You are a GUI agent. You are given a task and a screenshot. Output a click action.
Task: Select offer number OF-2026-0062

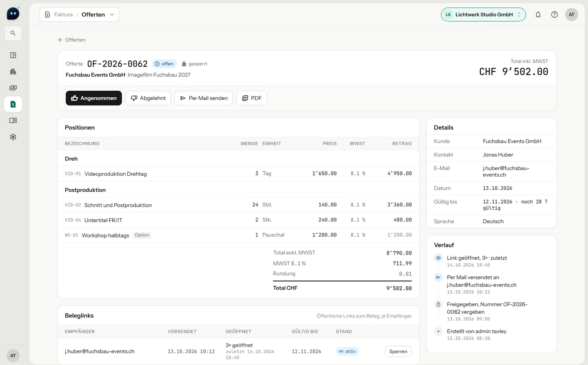coord(118,64)
